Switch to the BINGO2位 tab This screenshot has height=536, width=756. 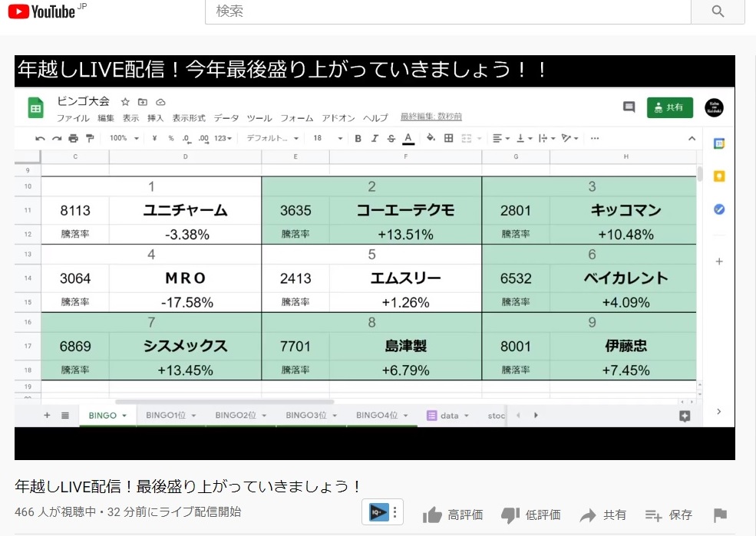click(x=240, y=415)
